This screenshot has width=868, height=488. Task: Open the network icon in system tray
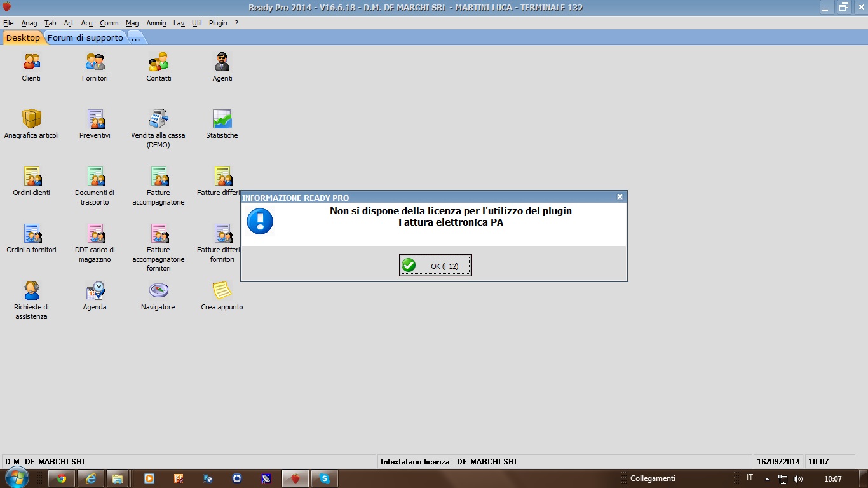(783, 479)
